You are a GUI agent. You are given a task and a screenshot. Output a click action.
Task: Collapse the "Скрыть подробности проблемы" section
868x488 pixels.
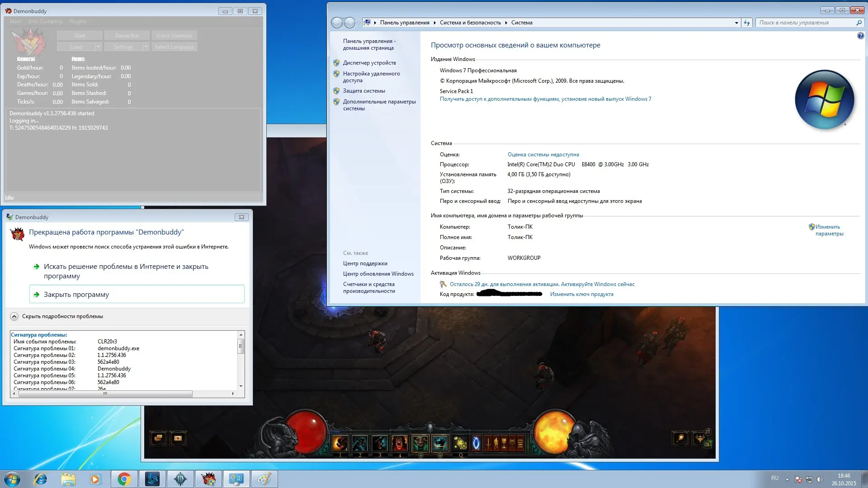coord(14,316)
